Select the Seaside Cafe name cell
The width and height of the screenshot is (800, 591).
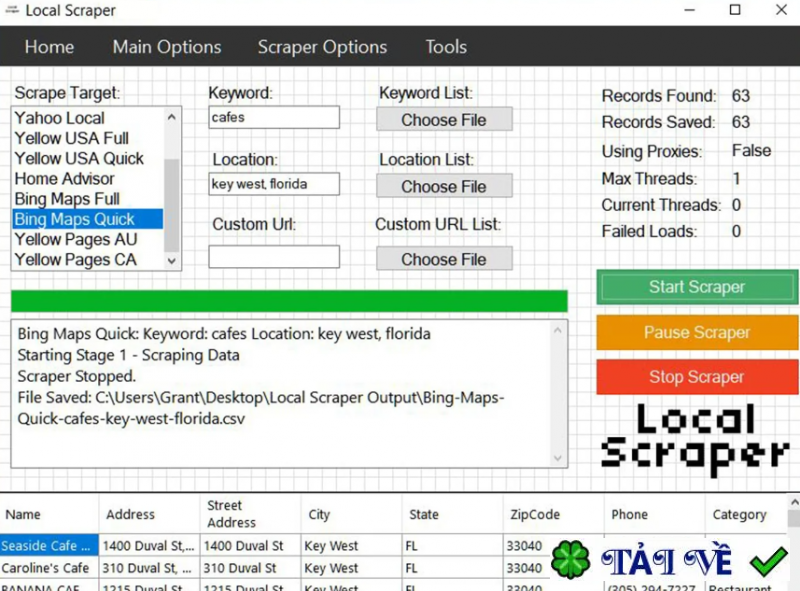coord(49,546)
